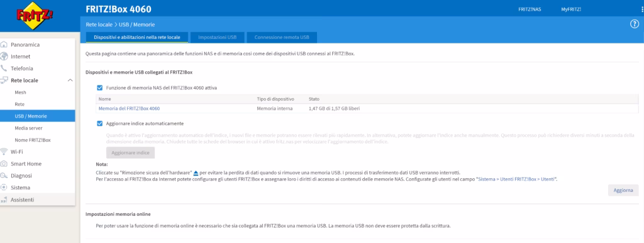Open the help question mark icon
Image resolution: width=644 pixels, height=243 pixels.
(634, 25)
